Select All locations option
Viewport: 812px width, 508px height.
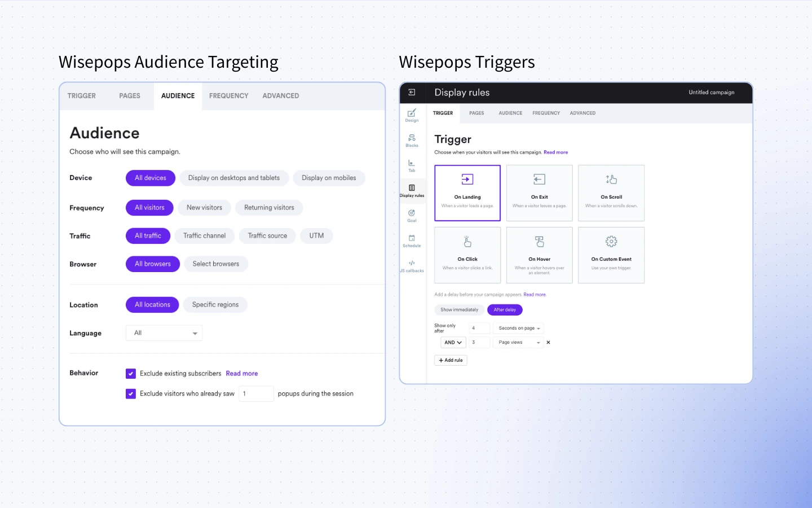click(x=152, y=305)
